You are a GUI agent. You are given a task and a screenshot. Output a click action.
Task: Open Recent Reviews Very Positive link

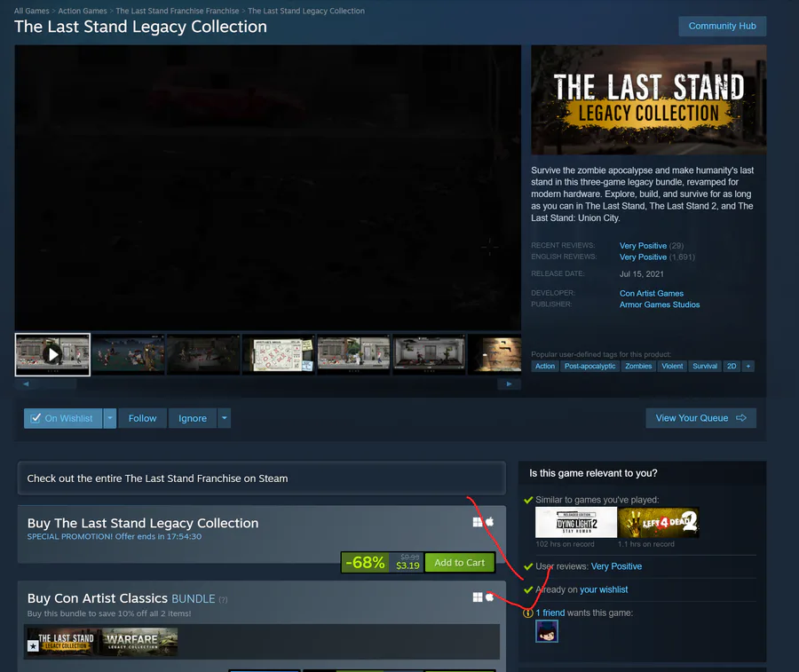[x=643, y=246]
